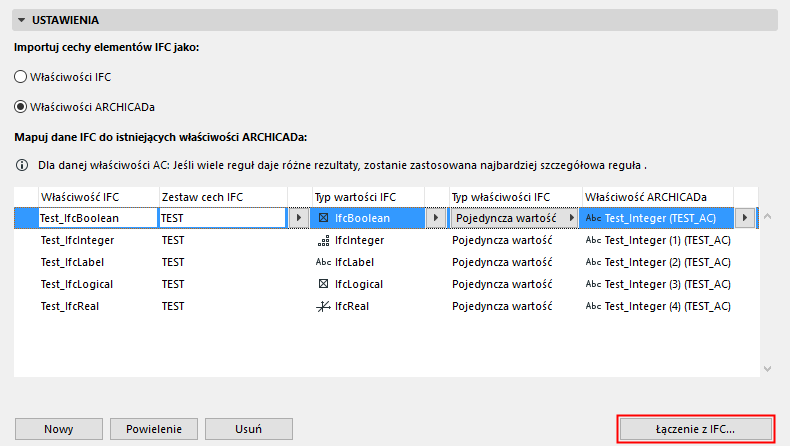Open the Łączenie z IFC... dialog
790x446 pixels.
pyautogui.click(x=695, y=429)
